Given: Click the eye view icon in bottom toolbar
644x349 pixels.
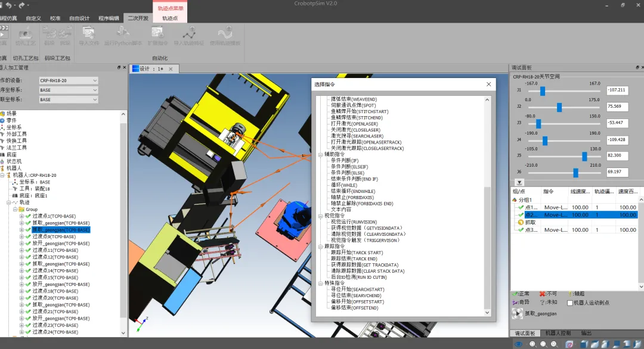Looking at the screenshot, I should [x=518, y=344].
